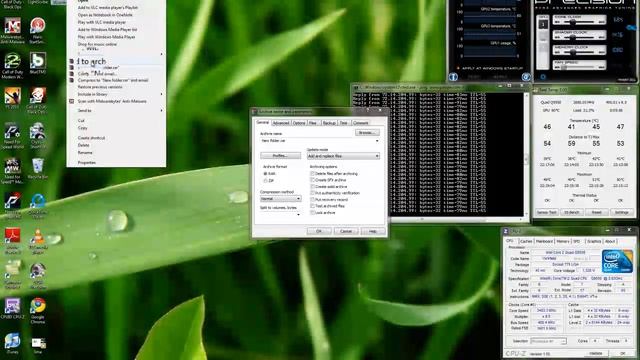
Task: Launch the VLC media player desktop shortcut
Action: (x=38, y=236)
